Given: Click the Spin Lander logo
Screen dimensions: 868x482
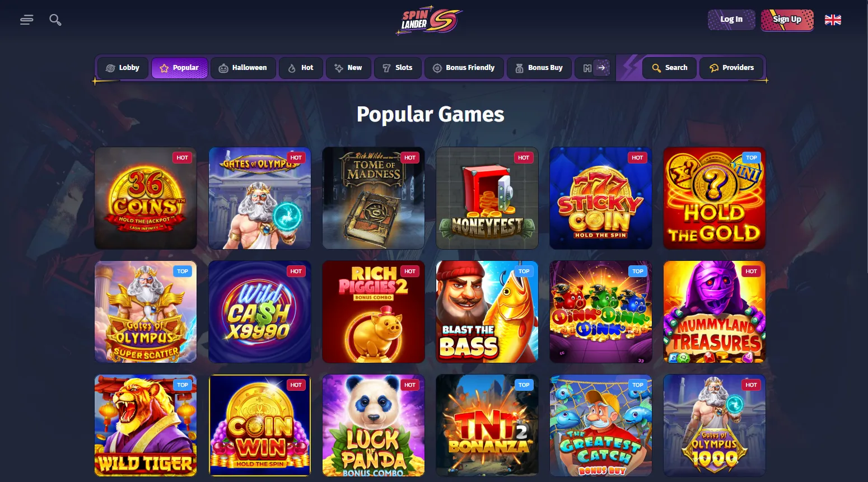Looking at the screenshot, I should click(431, 21).
